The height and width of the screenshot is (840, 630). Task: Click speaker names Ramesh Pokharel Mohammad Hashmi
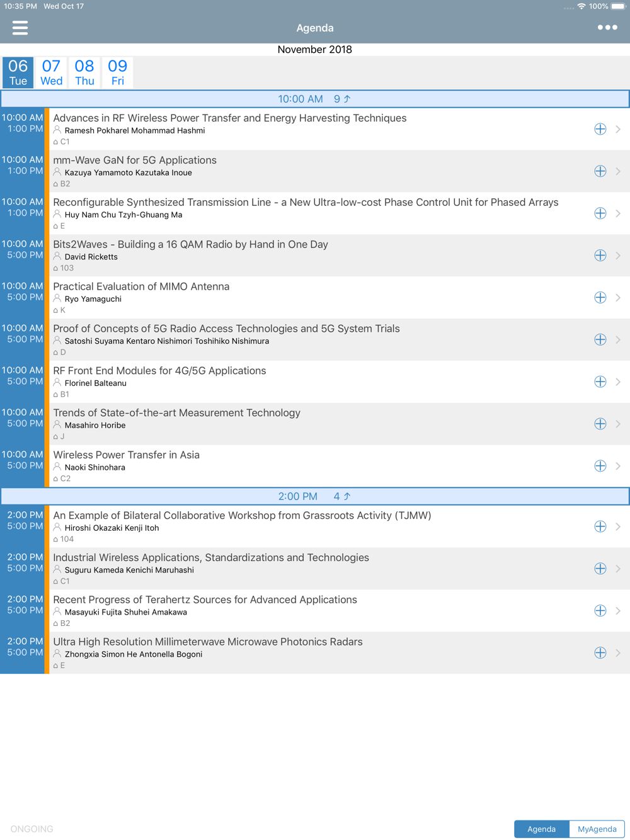point(135,130)
